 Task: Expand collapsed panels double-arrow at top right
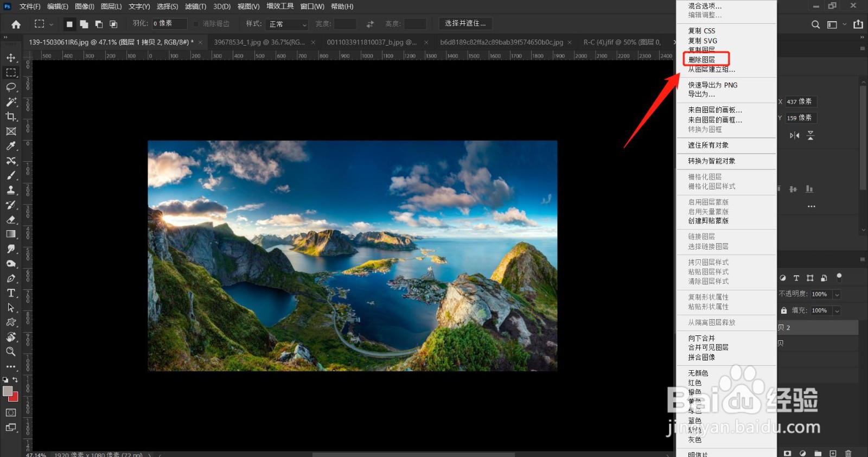[862, 37]
